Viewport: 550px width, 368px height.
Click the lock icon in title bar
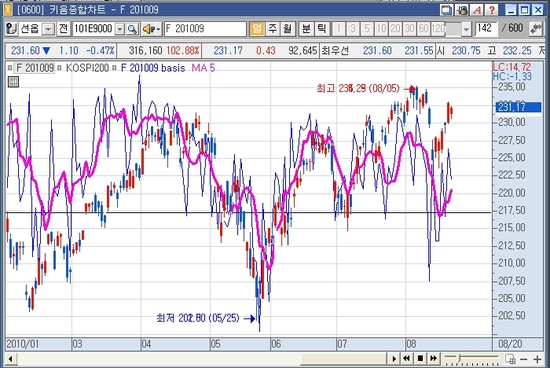coord(462,10)
